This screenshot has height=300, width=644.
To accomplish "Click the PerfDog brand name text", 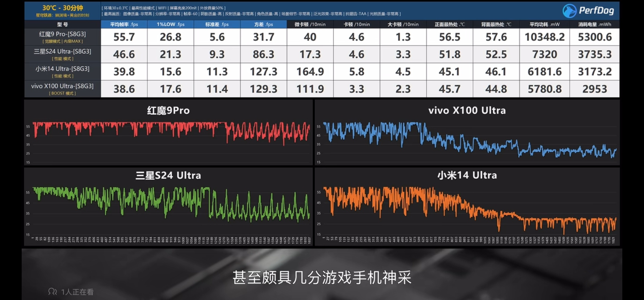I will pyautogui.click(x=596, y=11).
